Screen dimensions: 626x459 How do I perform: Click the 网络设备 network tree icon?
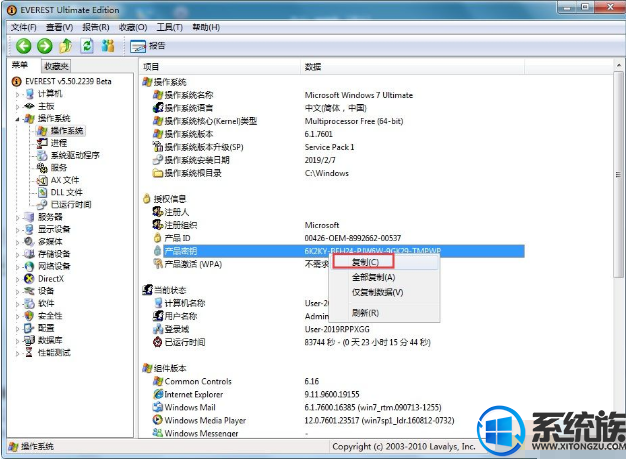(29, 266)
